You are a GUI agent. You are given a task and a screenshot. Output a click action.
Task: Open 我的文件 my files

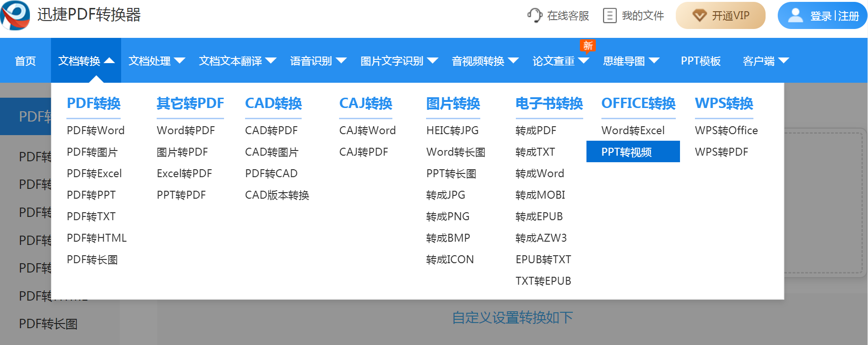click(x=634, y=15)
